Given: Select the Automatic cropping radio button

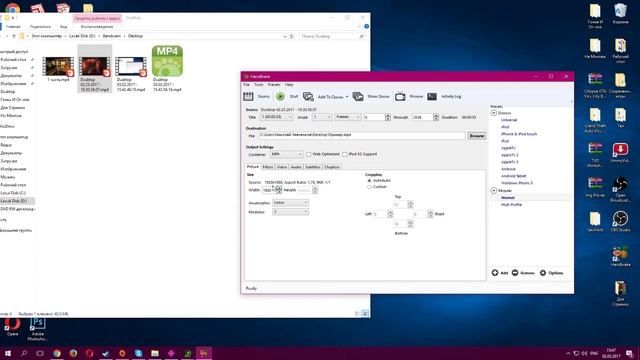Looking at the screenshot, I should tap(369, 180).
